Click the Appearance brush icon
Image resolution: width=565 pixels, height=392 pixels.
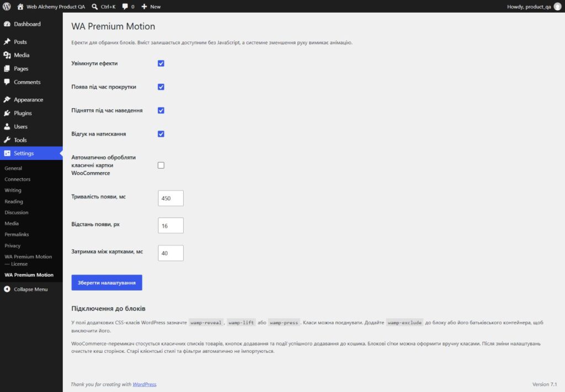7,100
